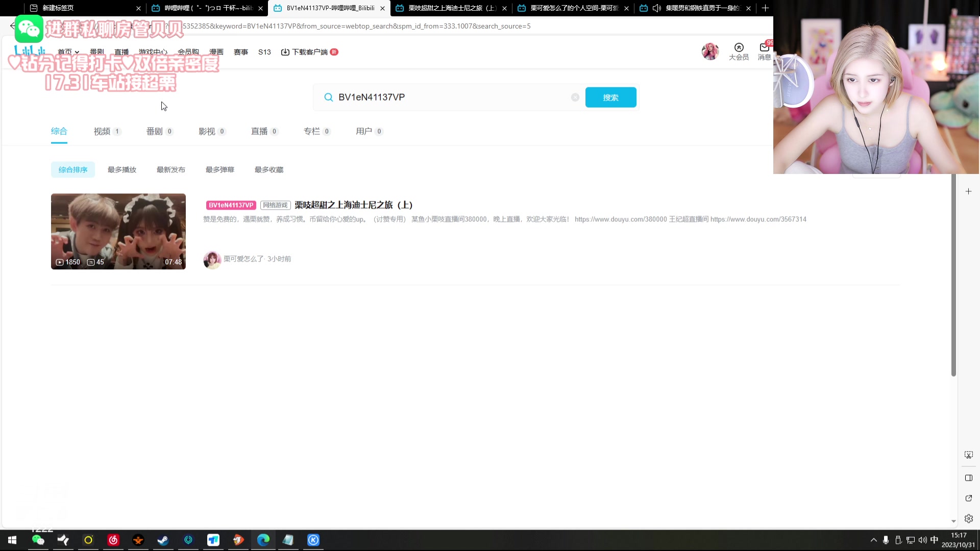Click the pink BV1eN41137VP tag
980x551 pixels.
(231, 205)
